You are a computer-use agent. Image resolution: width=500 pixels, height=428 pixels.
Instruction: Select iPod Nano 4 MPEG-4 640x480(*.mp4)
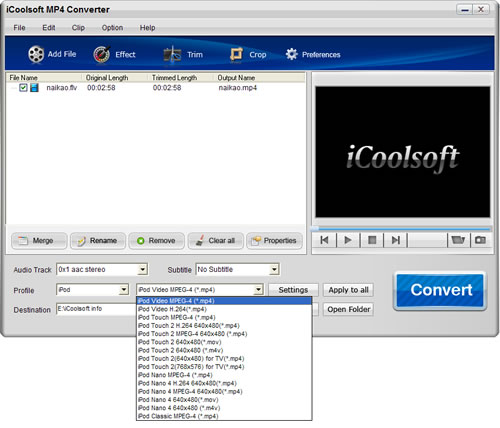click(x=224, y=391)
